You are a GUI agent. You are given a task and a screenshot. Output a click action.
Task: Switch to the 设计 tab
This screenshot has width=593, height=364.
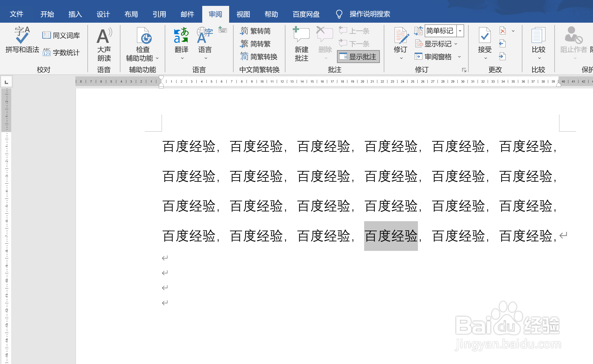(x=103, y=14)
